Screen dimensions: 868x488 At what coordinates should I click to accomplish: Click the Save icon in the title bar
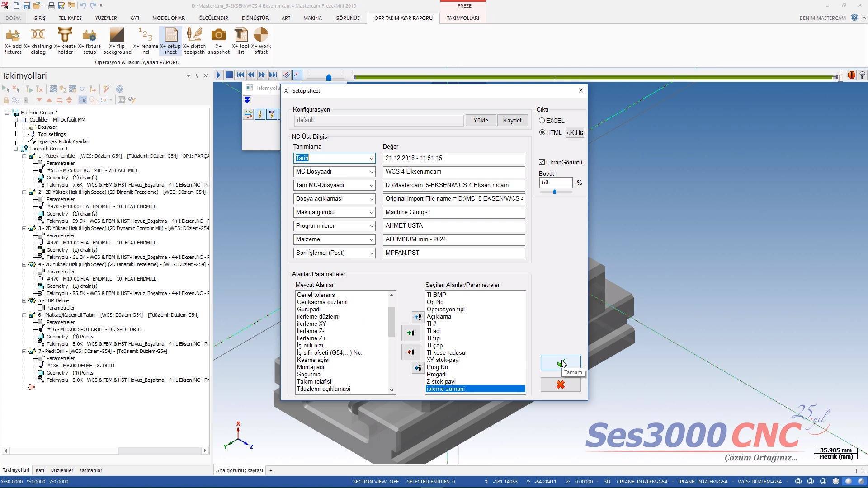point(27,5)
